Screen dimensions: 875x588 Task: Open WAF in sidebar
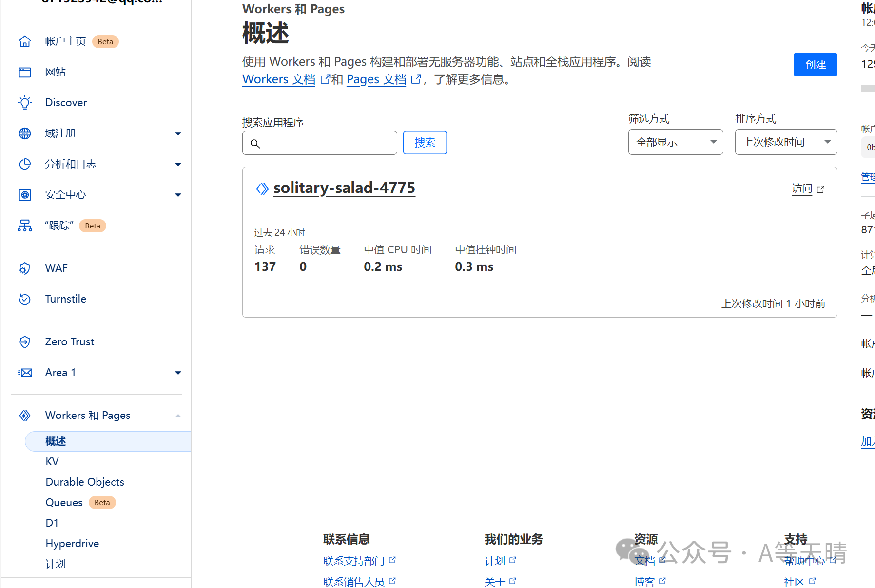point(56,268)
